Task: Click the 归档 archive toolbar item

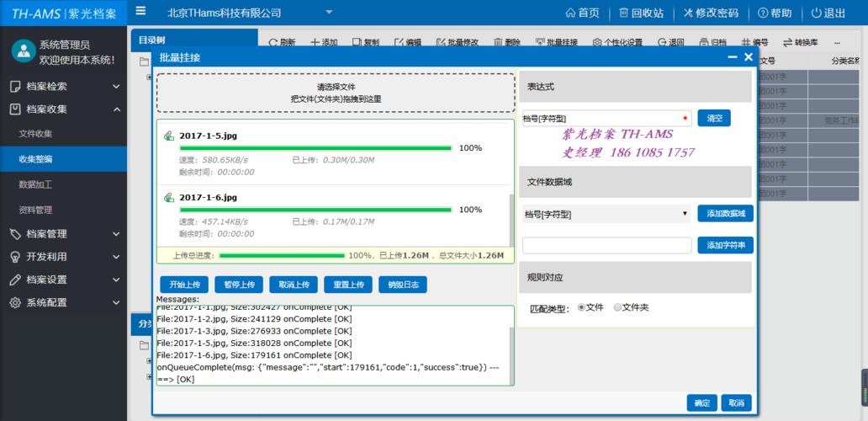Action: (713, 43)
